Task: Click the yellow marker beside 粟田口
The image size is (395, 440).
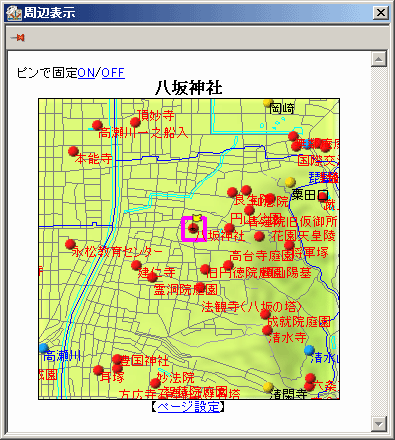Action: coord(290,182)
